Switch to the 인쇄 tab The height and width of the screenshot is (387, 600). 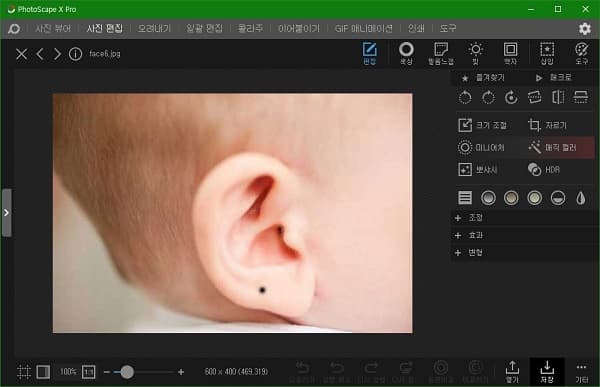[x=416, y=29]
